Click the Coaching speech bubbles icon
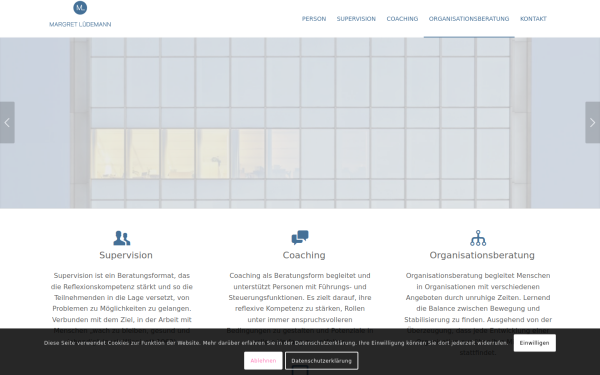This screenshot has height=375, width=600. 300,237
